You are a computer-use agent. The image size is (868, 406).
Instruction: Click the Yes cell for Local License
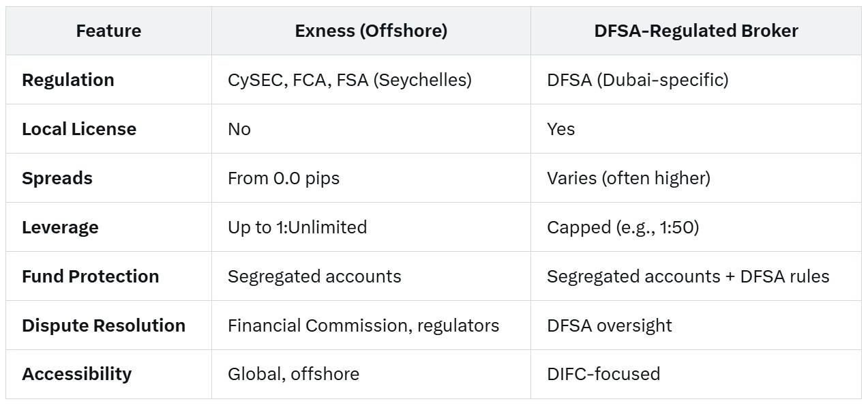[x=560, y=129]
